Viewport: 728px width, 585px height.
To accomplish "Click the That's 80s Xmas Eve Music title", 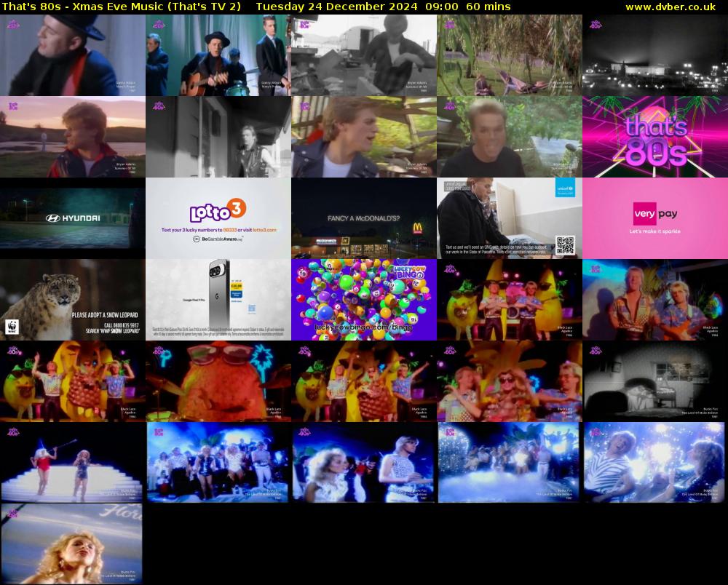I will click(x=122, y=7).
